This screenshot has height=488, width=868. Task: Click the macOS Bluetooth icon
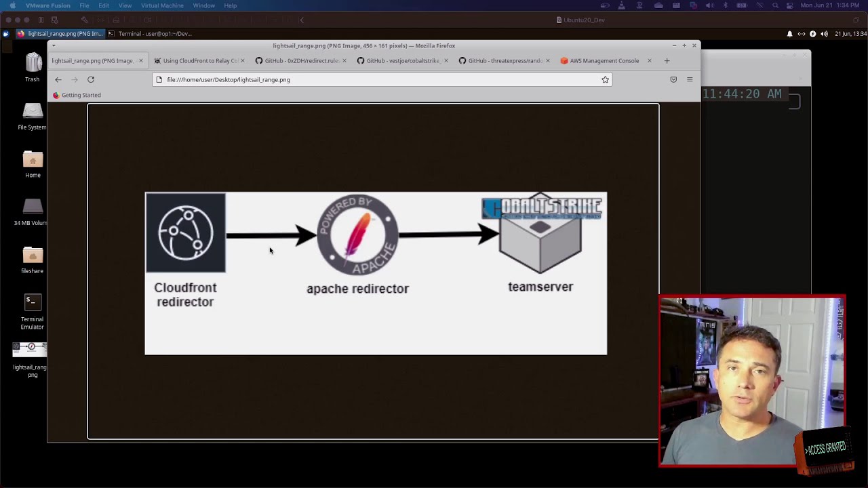click(725, 5)
